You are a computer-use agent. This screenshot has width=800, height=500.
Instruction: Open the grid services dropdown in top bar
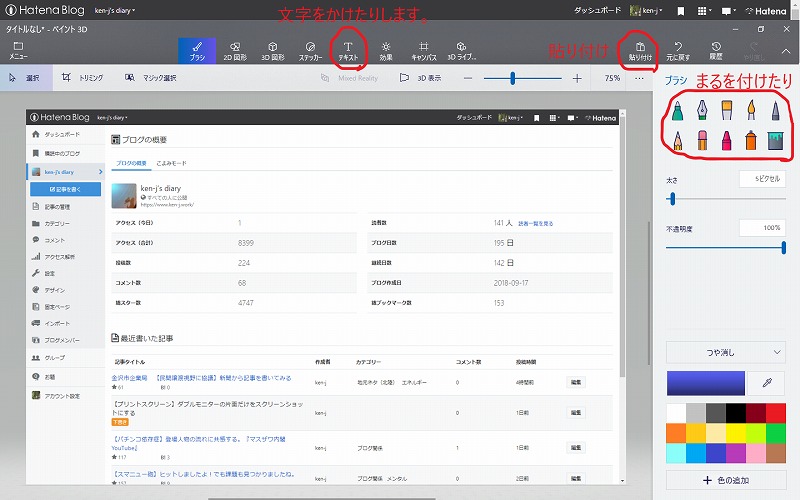click(x=705, y=11)
